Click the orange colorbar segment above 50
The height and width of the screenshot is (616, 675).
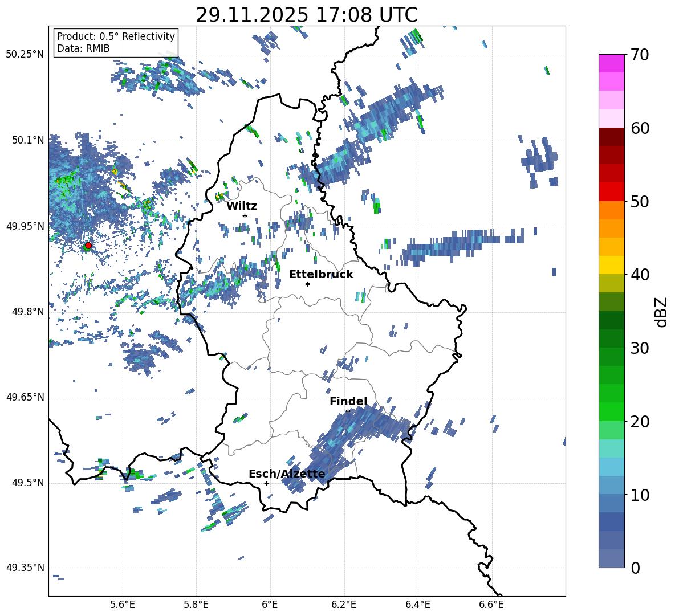611,210
